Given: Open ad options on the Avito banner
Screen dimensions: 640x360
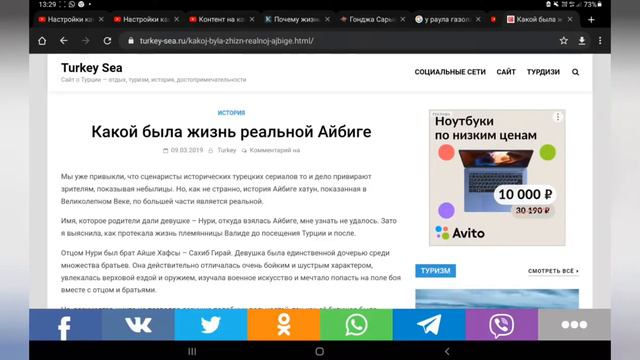Looking at the screenshot, I should [x=558, y=118].
